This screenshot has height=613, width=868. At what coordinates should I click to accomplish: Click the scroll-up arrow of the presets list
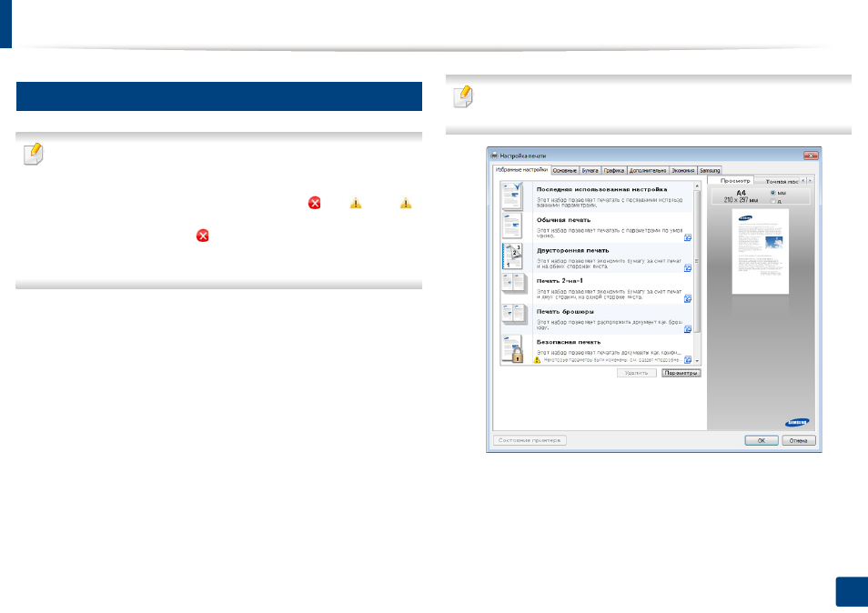tap(697, 186)
